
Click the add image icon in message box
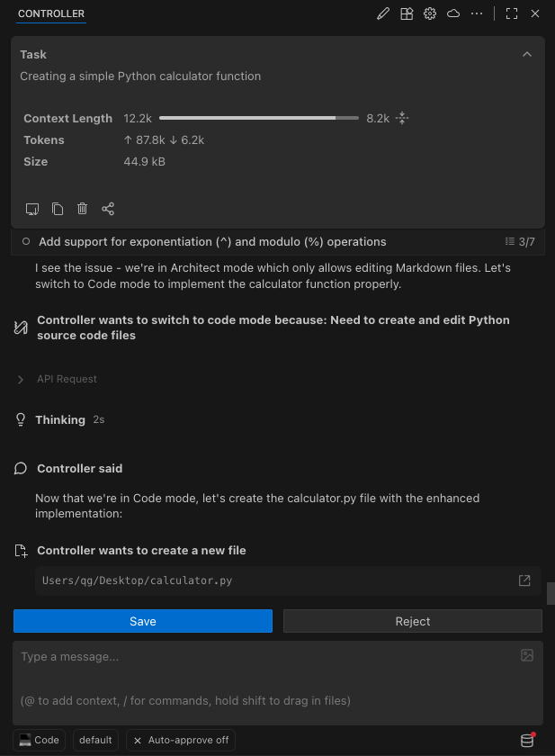point(527,656)
